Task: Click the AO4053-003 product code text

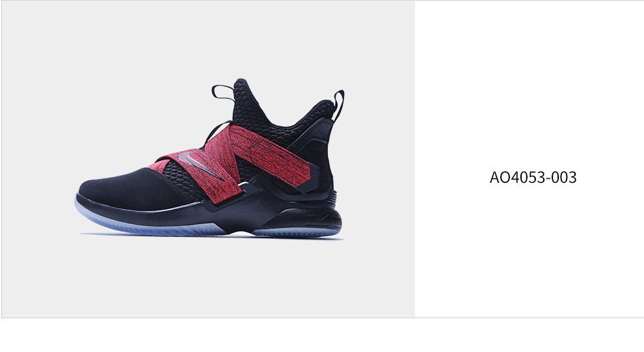Action: tap(533, 178)
